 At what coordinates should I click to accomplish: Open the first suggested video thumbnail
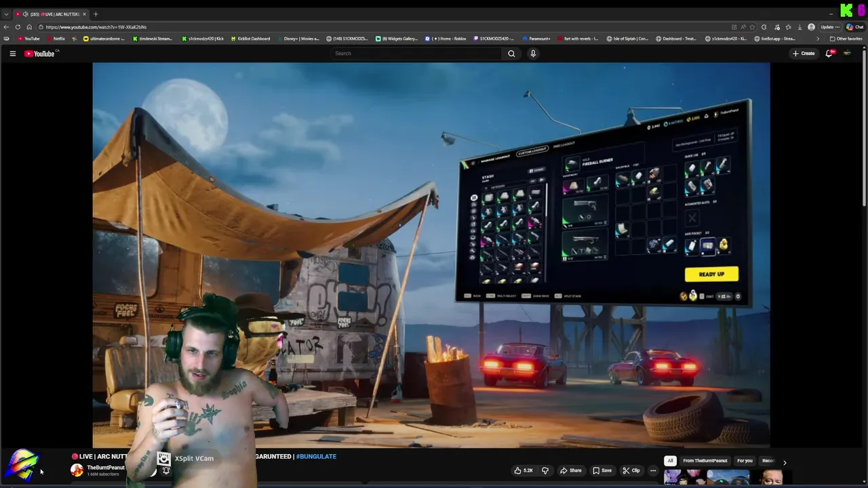[x=684, y=479]
